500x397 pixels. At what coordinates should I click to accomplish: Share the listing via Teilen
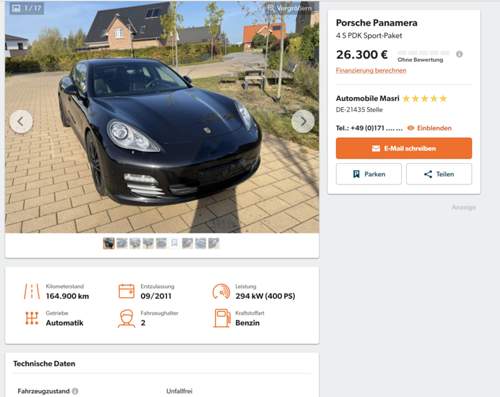(x=439, y=174)
